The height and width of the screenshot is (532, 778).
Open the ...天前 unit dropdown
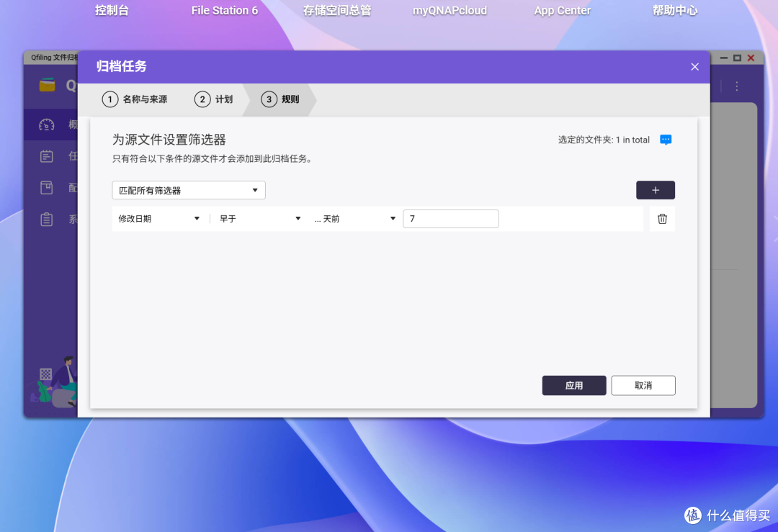tap(354, 219)
